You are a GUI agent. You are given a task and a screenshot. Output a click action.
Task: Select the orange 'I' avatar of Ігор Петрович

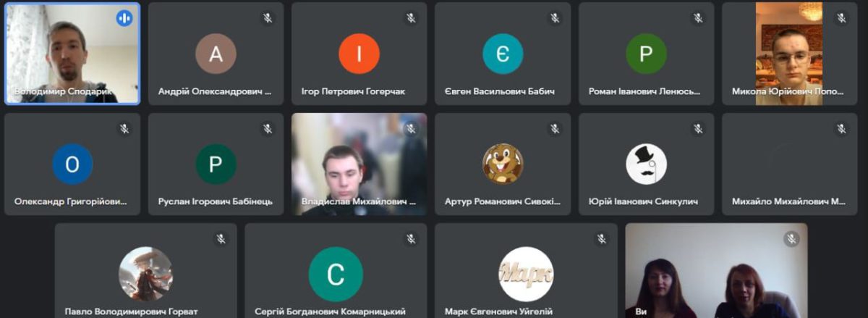click(359, 54)
